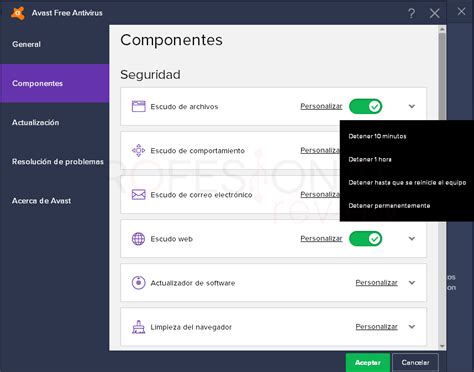Click the Escudo web label

172,239
